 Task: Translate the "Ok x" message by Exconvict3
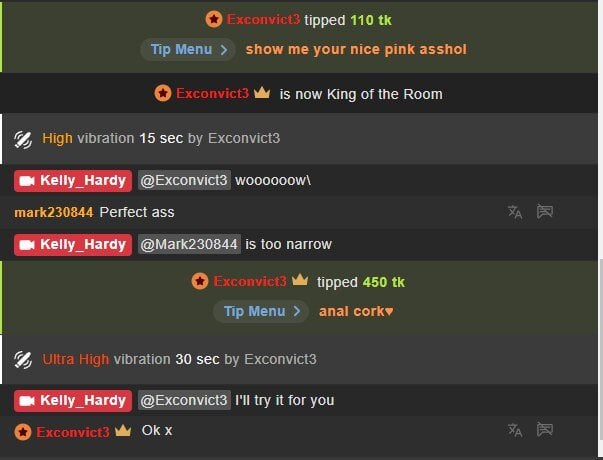click(x=515, y=430)
